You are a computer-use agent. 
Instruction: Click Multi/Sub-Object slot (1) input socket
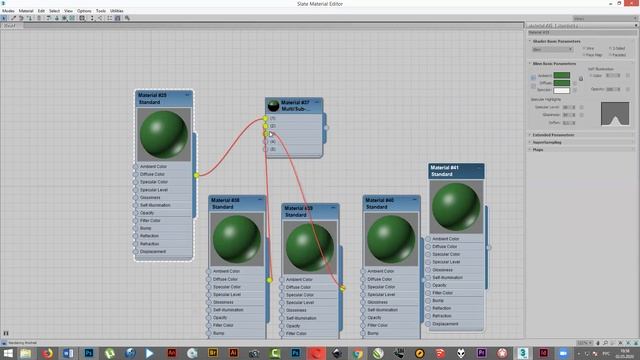coord(265,118)
